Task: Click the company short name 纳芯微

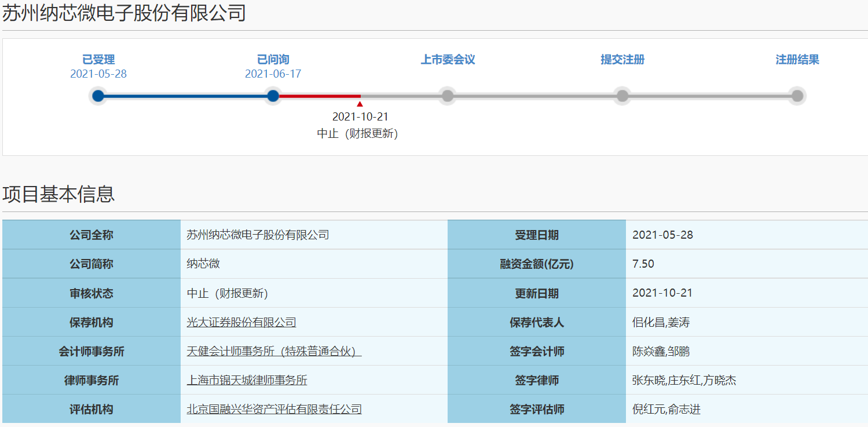Action: tap(203, 264)
